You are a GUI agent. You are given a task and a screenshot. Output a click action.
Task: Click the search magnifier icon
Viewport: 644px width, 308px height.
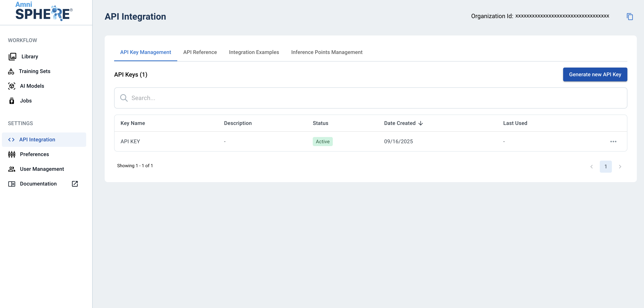pos(124,98)
